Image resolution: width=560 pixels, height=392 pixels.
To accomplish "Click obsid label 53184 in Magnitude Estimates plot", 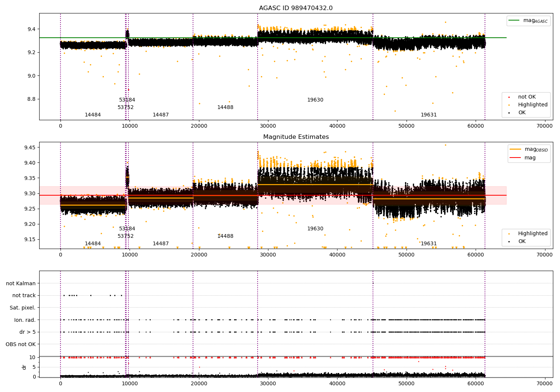I will click(x=127, y=229).
